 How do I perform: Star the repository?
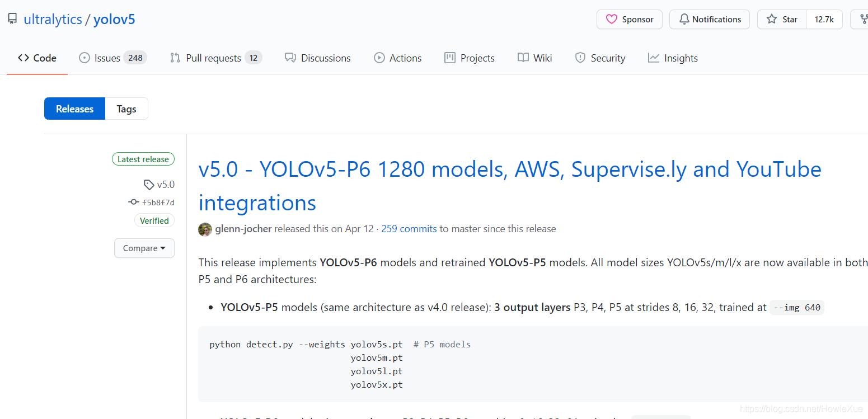782,19
